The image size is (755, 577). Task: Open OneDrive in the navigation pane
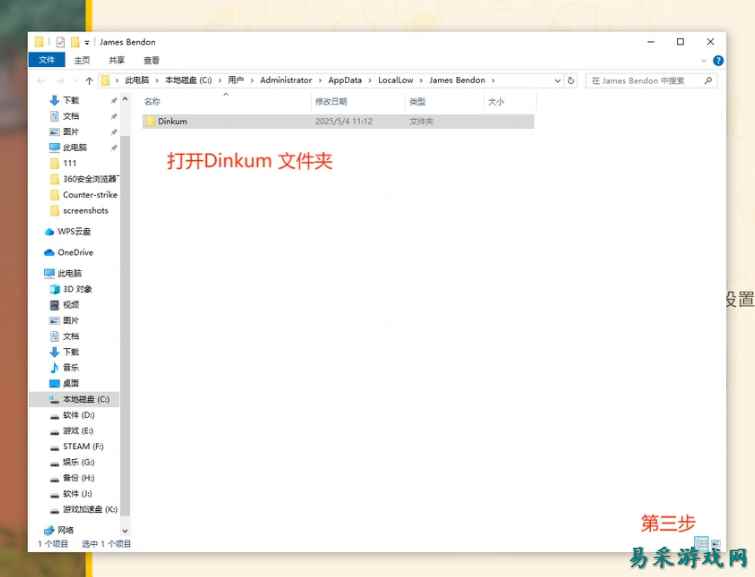pos(74,252)
